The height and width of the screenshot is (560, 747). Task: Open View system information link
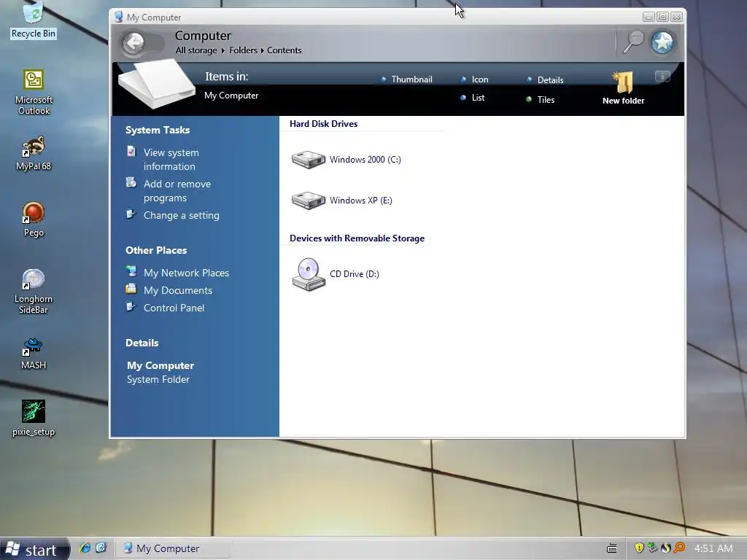click(x=171, y=160)
